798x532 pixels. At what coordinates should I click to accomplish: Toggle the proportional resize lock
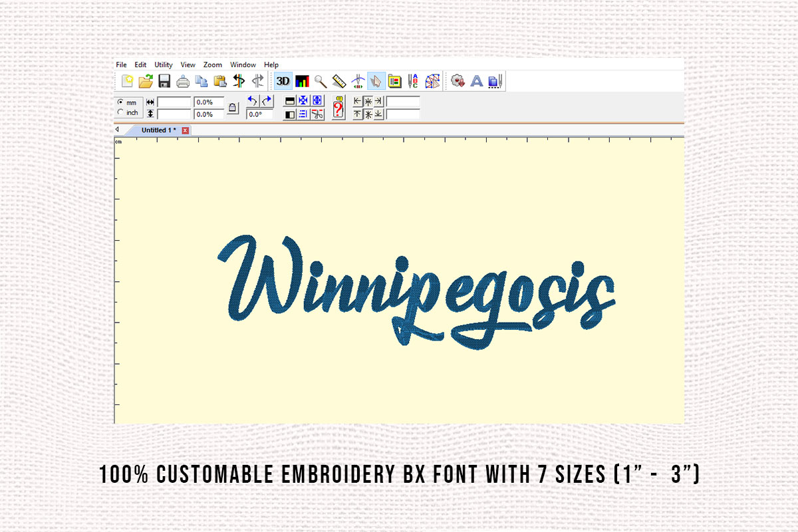point(232,107)
